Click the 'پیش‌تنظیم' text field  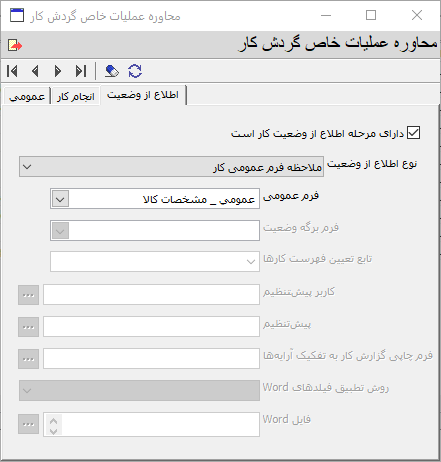(151, 326)
